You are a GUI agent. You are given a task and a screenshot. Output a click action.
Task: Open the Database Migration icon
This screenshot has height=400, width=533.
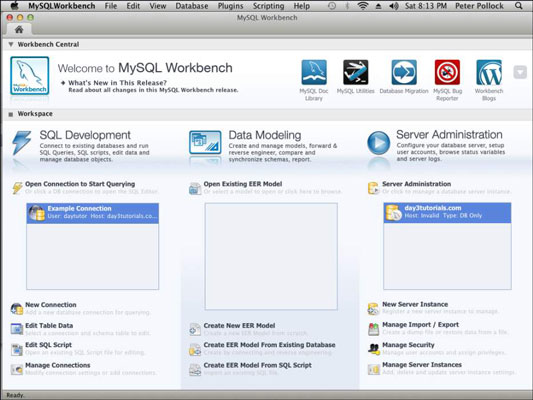404,72
